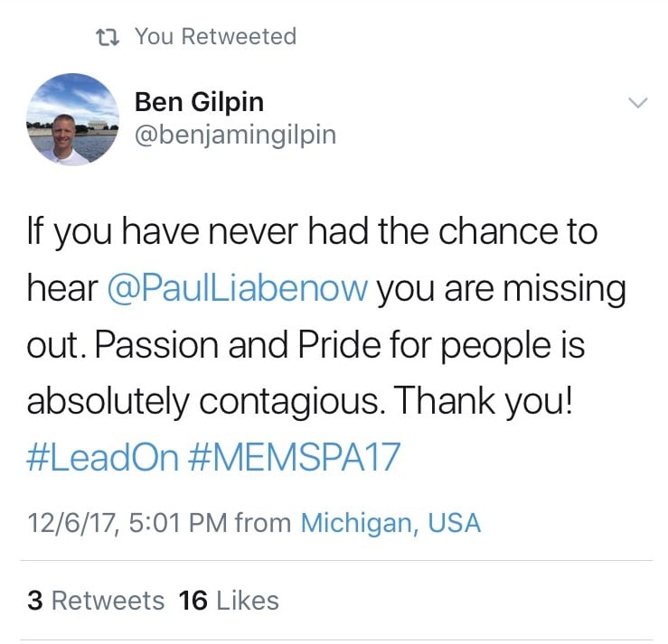Open the Michigan, USA location link
This screenshot has height=644, width=668.
coord(390,523)
